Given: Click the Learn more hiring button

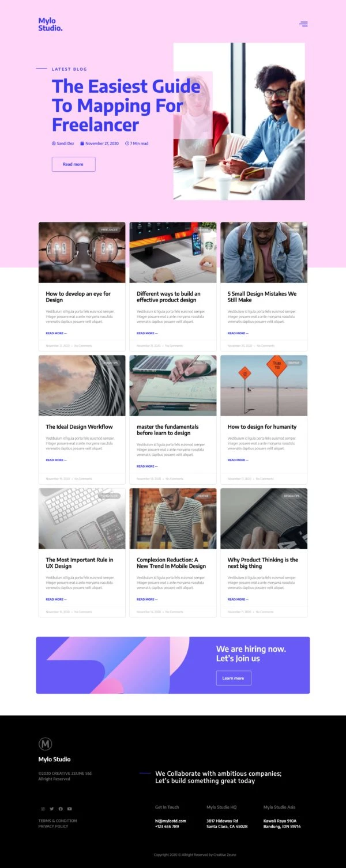Looking at the screenshot, I should (234, 678).
